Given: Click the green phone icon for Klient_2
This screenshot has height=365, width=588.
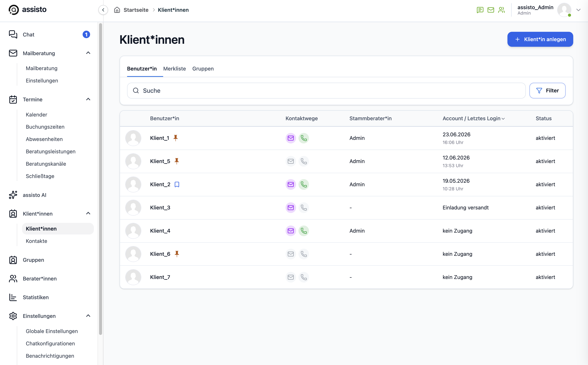Looking at the screenshot, I should pyautogui.click(x=304, y=184).
